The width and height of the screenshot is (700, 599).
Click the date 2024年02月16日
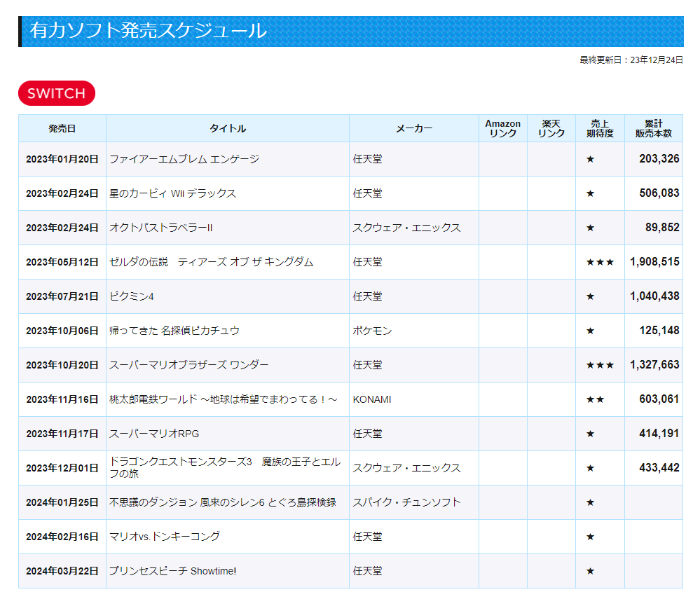coord(62,537)
